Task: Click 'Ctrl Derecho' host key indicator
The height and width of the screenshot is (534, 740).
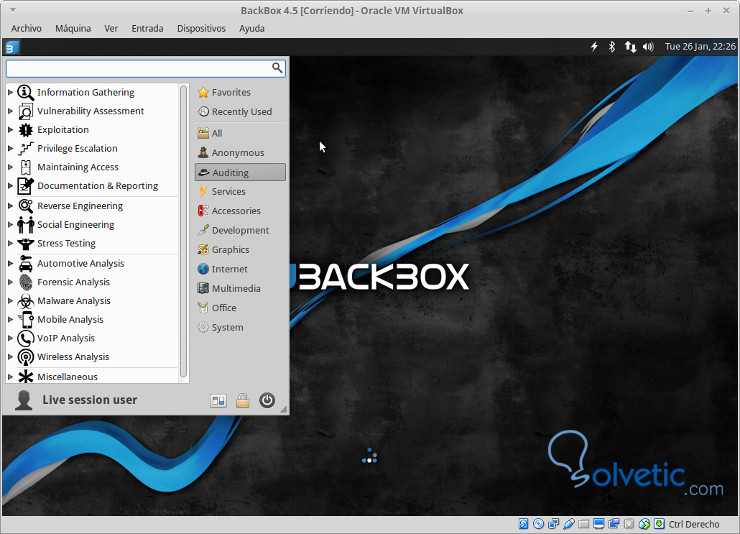Action: tap(694, 524)
